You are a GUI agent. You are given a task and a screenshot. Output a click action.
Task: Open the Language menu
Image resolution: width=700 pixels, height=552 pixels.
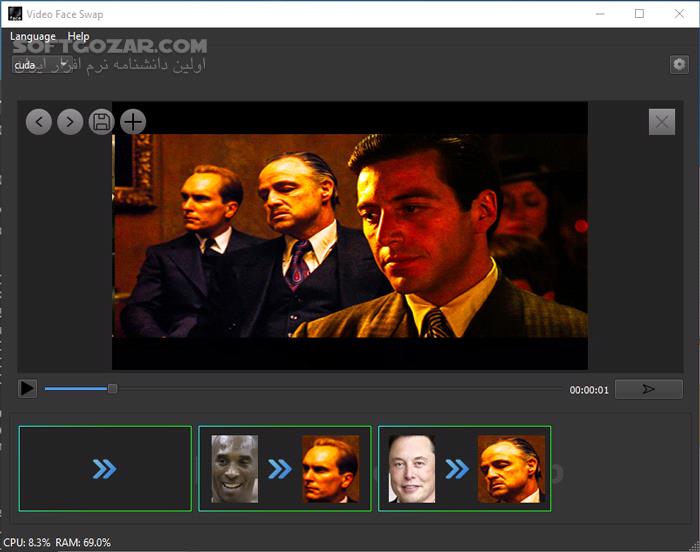33,36
